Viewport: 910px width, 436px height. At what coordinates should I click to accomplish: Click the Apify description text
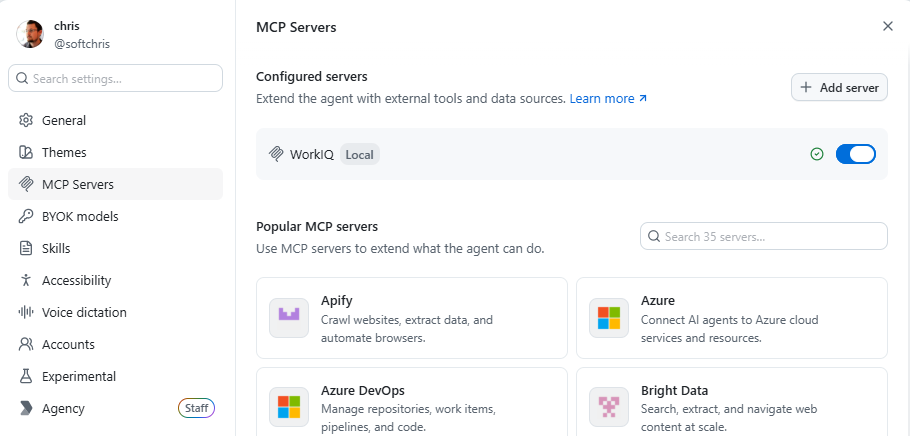[x=407, y=329]
